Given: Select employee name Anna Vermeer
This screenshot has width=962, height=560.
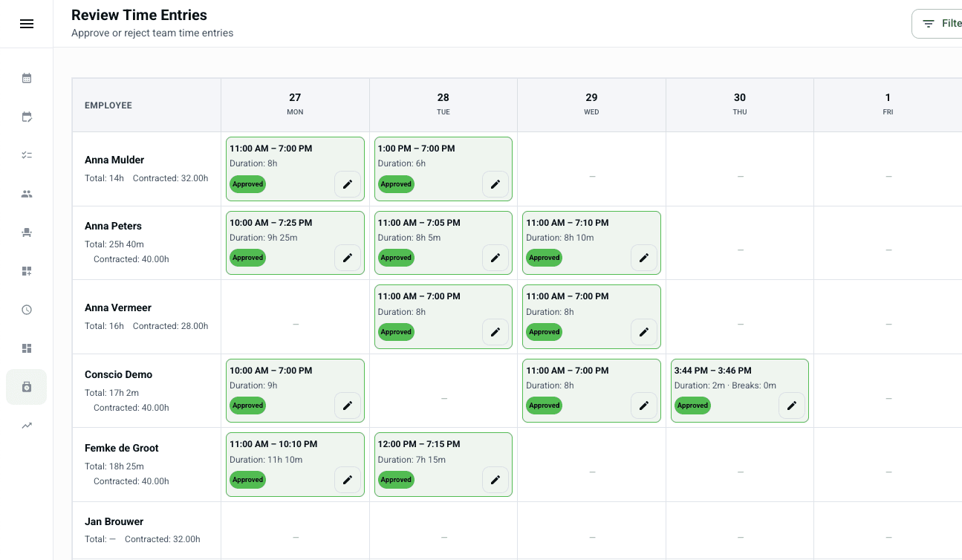Looking at the screenshot, I should tap(118, 307).
